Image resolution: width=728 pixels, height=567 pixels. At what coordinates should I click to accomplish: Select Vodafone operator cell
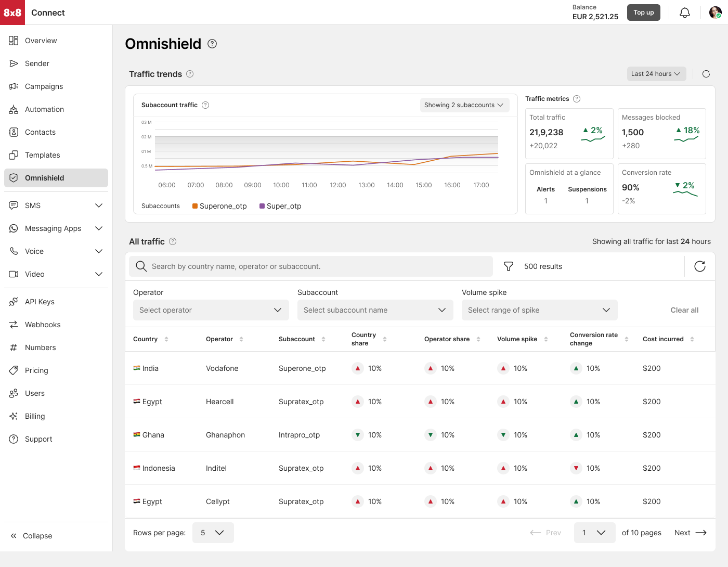click(222, 368)
